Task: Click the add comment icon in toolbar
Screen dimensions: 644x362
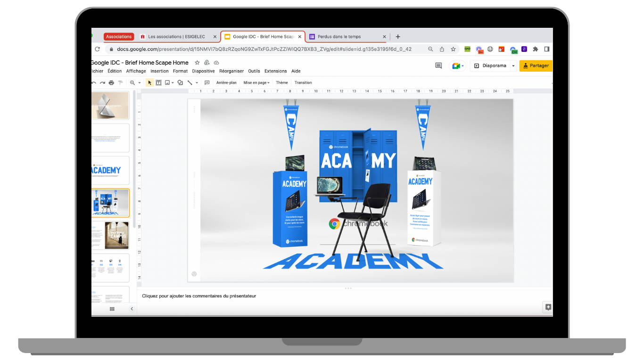Action: (206, 82)
